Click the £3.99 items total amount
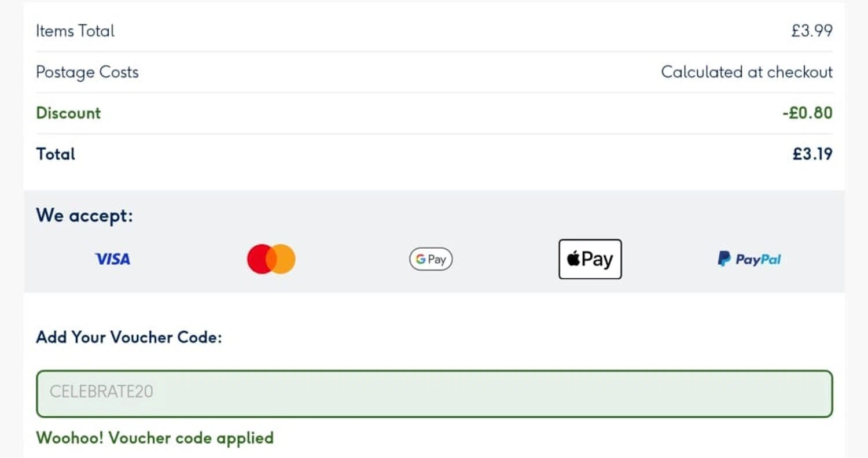 812,31
